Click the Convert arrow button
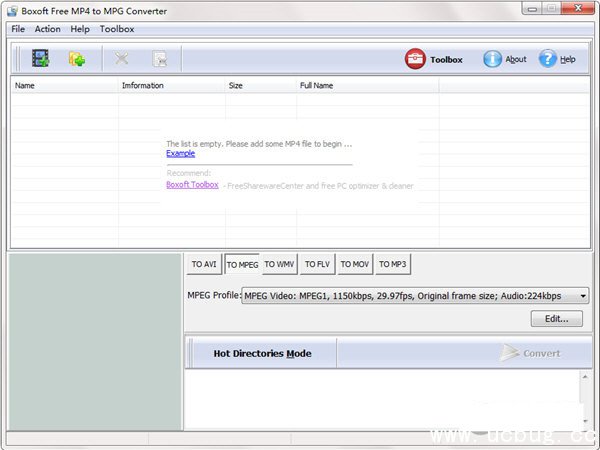This screenshot has height=450, width=600. [531, 353]
